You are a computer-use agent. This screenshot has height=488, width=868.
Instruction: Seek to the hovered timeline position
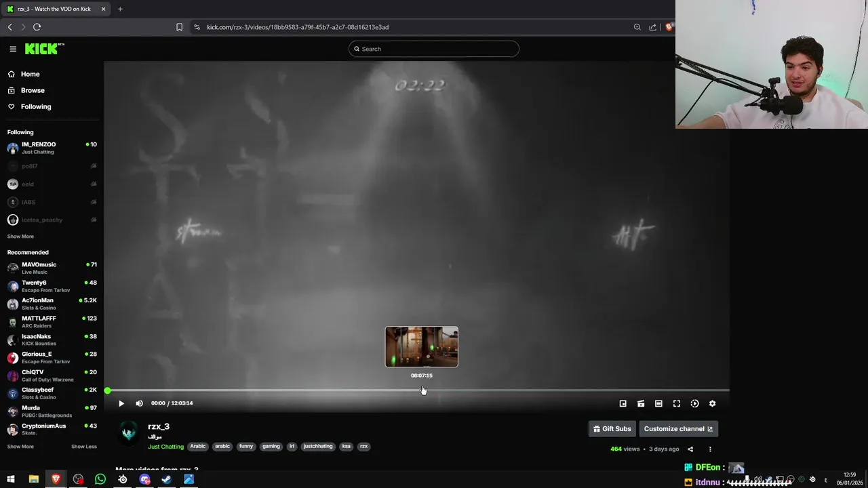[422, 390]
